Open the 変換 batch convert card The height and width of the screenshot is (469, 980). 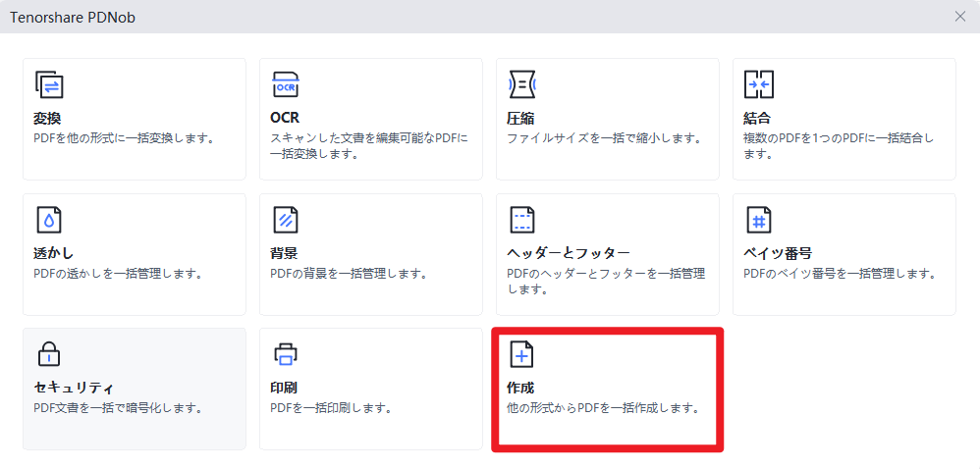(x=135, y=120)
